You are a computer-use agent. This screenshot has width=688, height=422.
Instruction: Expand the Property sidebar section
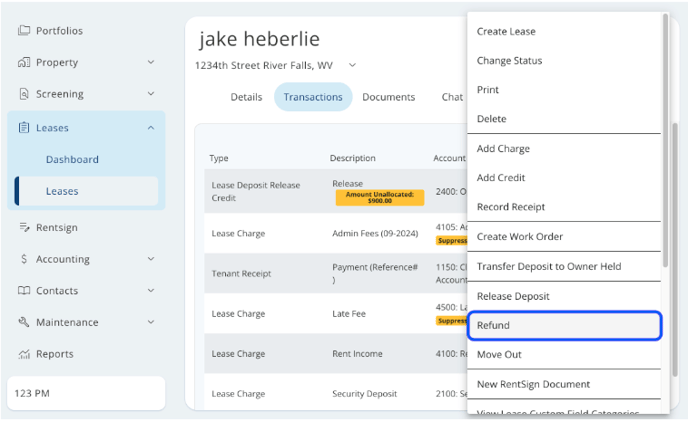point(151,63)
